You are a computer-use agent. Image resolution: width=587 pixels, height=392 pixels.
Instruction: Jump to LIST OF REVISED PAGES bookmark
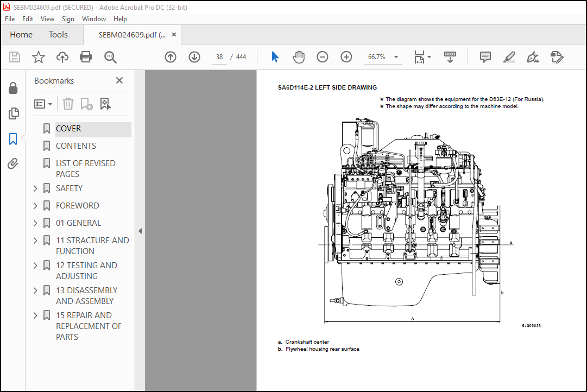click(86, 168)
